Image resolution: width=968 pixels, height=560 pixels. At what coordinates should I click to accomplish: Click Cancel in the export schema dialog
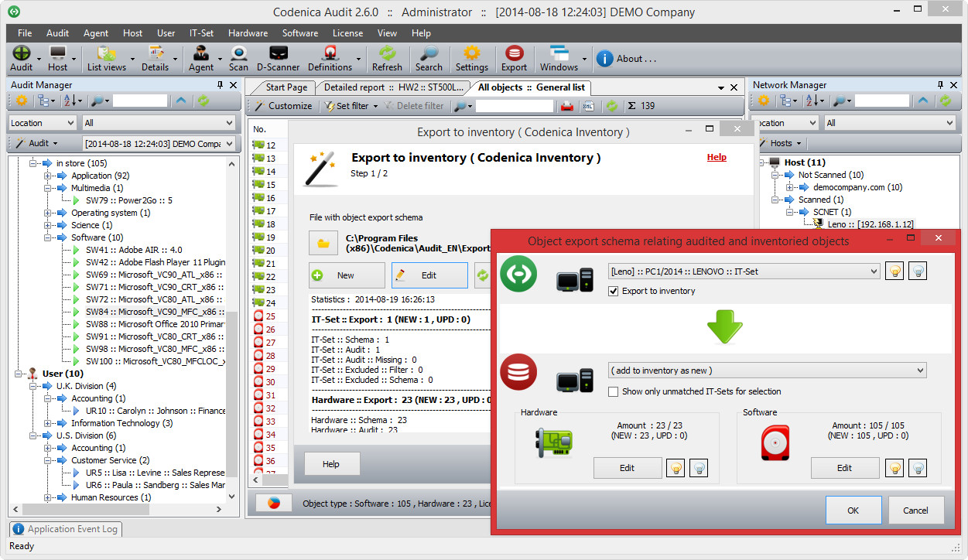coord(915,510)
